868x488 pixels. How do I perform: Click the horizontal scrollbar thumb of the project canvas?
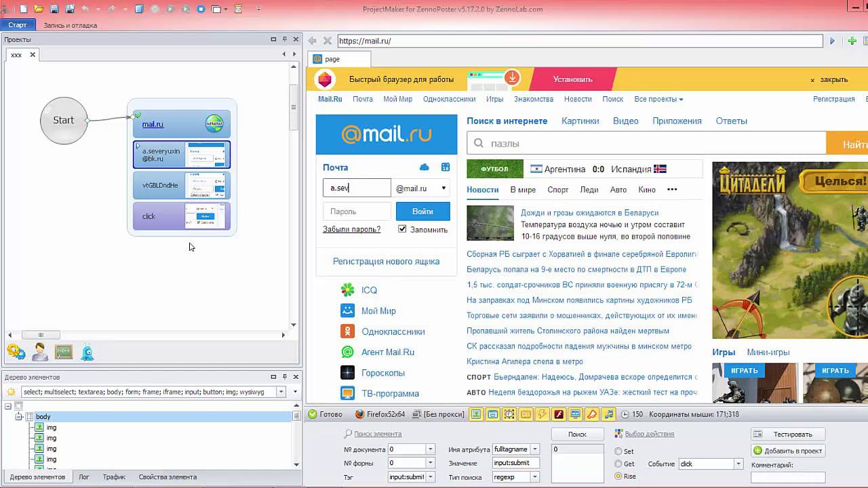click(41, 335)
